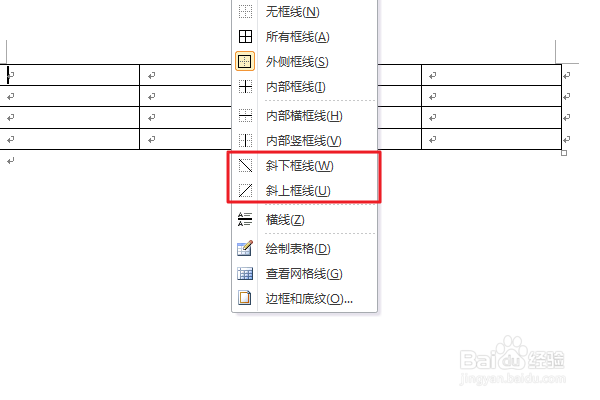Click the table resize handle at bottom-right

[564, 153]
